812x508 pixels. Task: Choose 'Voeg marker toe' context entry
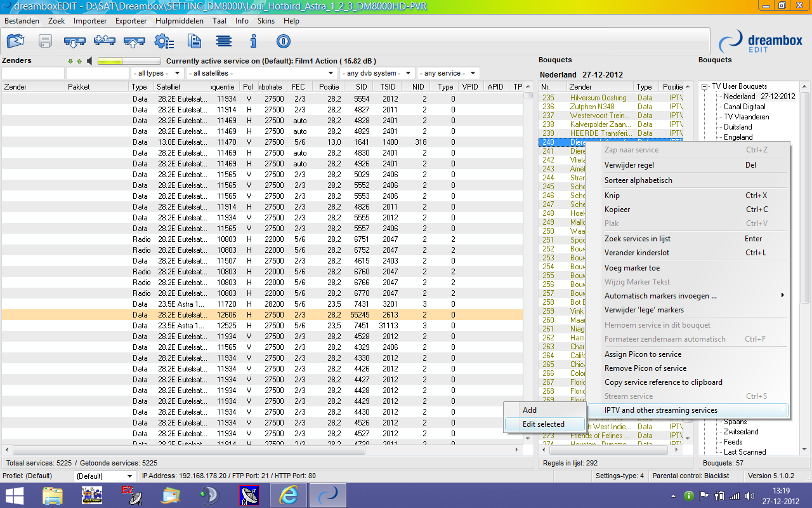pyautogui.click(x=688, y=268)
